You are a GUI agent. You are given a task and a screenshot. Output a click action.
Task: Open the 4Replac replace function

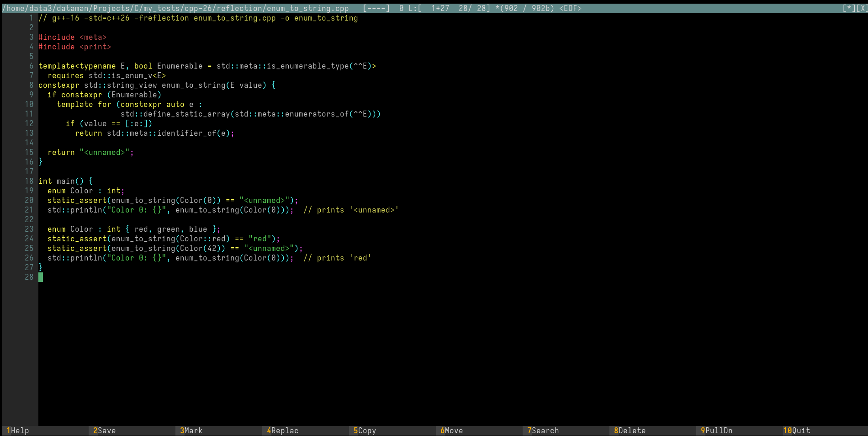[x=284, y=431]
